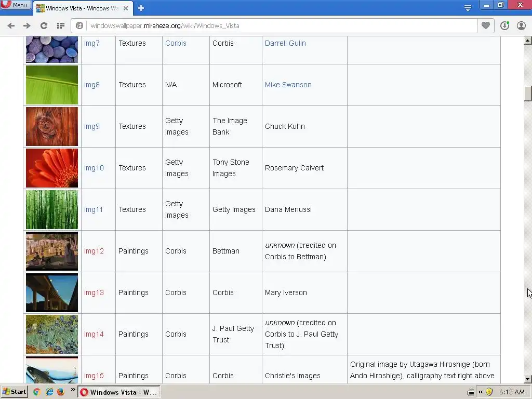
Task: Launch Chrome from quick launch
Action: (37, 392)
